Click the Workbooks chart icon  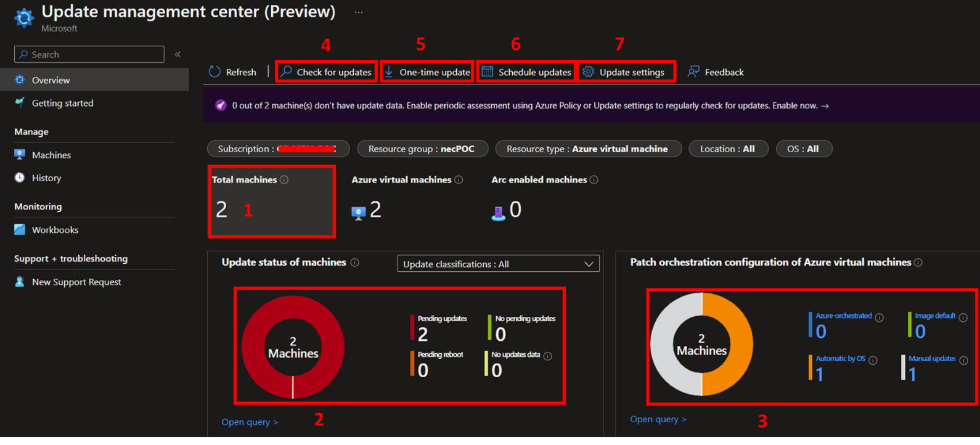click(x=20, y=229)
